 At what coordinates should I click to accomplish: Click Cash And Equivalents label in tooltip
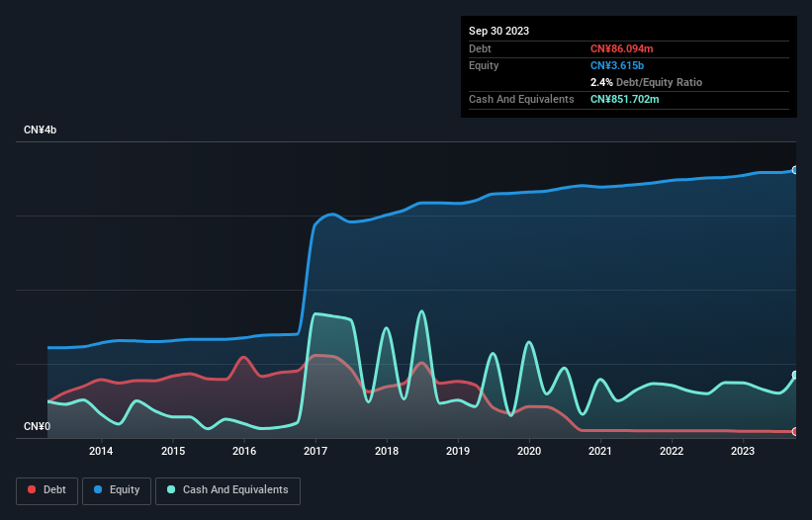tap(521, 99)
